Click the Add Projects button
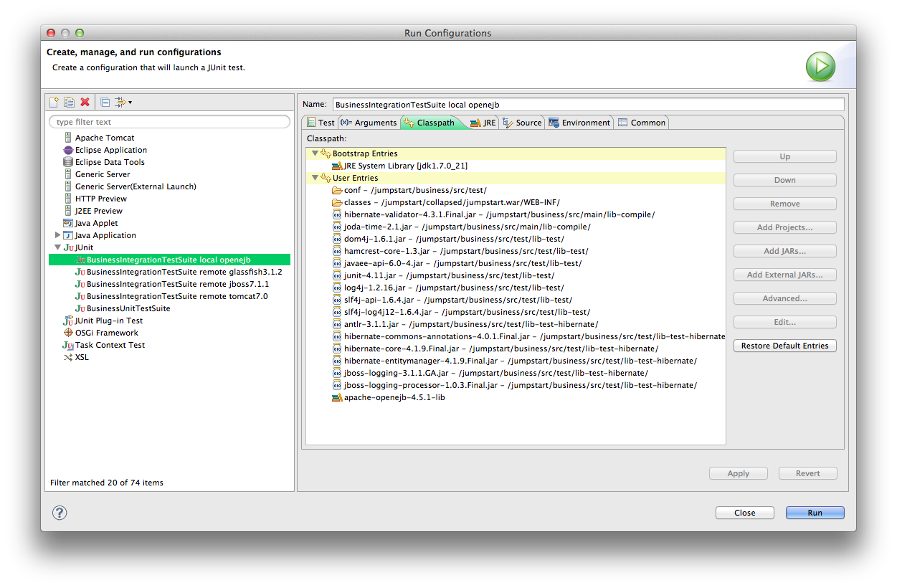This screenshot has height=588, width=897. click(x=784, y=227)
